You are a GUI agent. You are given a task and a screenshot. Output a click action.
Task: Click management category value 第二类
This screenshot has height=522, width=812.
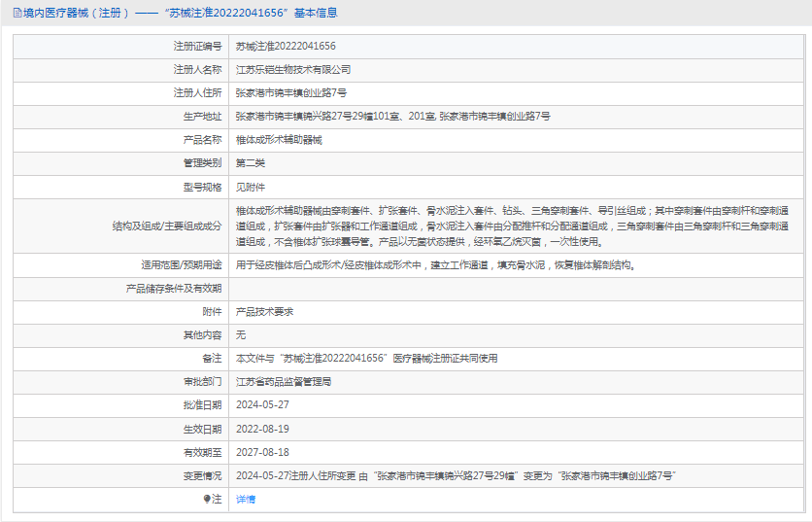tap(251, 162)
